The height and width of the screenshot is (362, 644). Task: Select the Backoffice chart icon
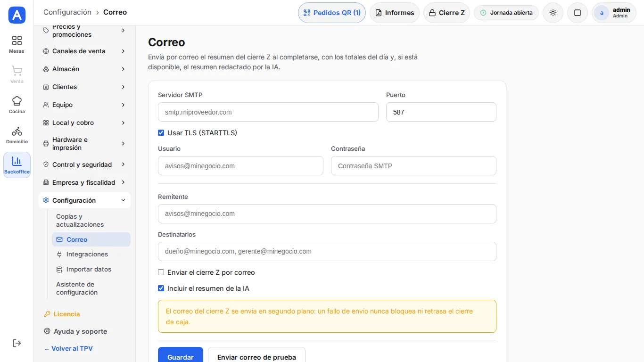(x=17, y=165)
